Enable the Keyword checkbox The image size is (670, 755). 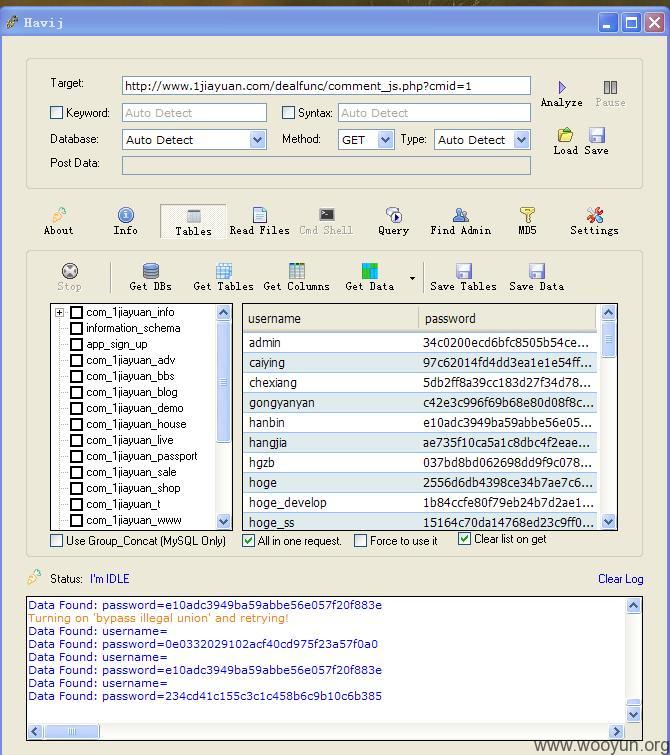[x=56, y=113]
